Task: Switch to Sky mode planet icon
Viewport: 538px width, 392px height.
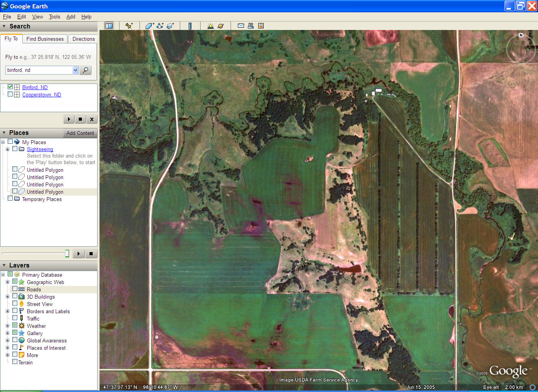Action: (x=221, y=26)
